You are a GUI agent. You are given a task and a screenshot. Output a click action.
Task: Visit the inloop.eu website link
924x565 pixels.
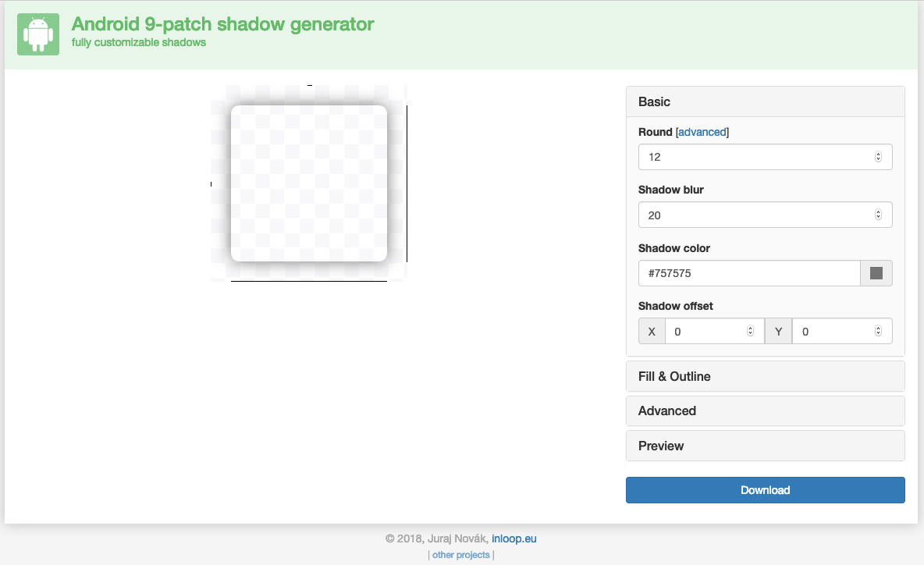pos(514,538)
